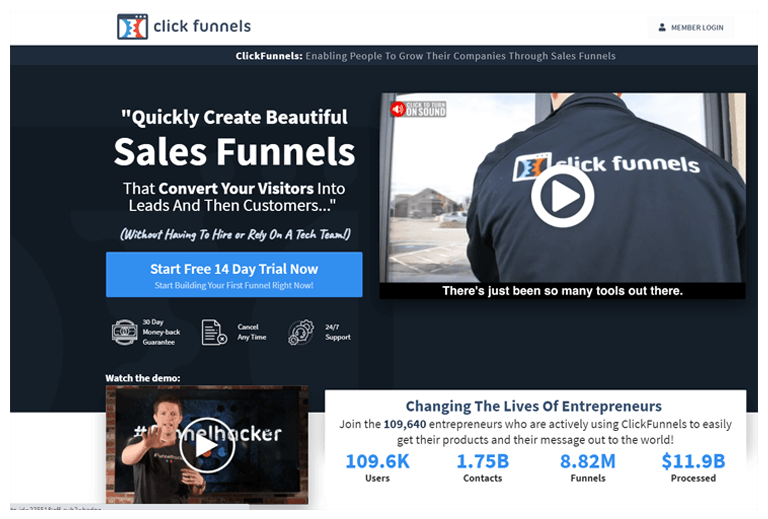Click the '30 Day Money-back Guarantee' text
768x519 pixels.
[x=161, y=332]
